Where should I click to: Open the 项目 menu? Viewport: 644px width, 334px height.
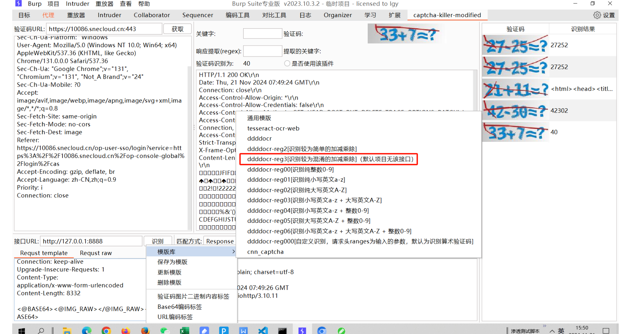coord(53,4)
